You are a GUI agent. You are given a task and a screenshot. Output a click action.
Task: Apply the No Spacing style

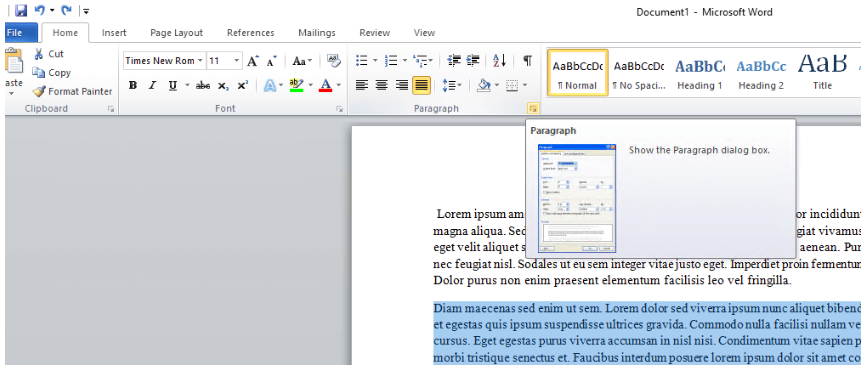(639, 73)
